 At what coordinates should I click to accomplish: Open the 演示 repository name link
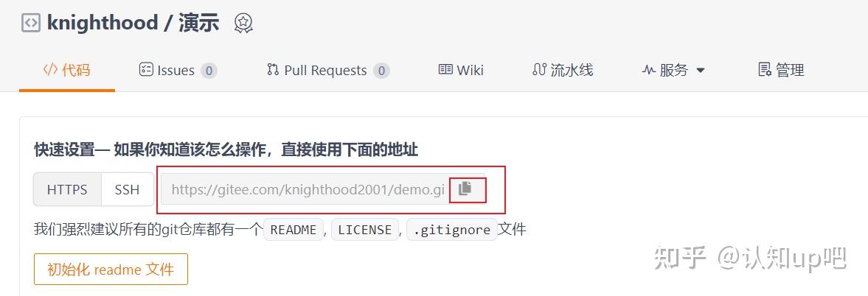198,24
